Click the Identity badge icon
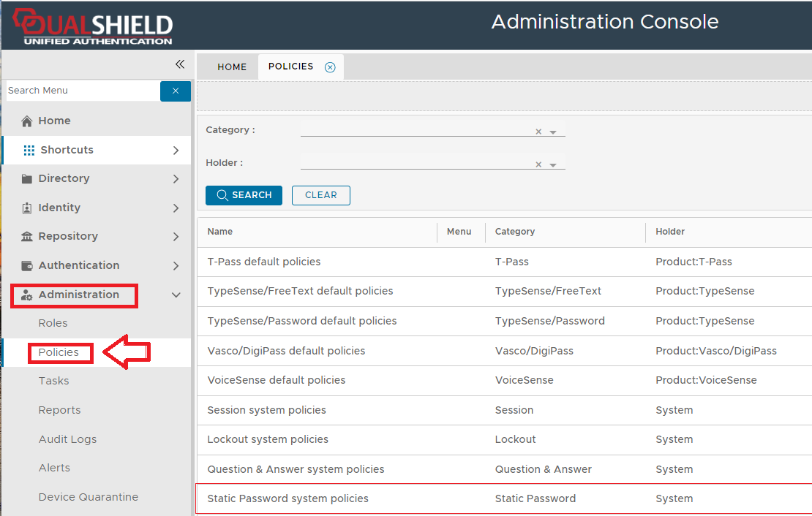812x516 pixels. click(x=27, y=208)
